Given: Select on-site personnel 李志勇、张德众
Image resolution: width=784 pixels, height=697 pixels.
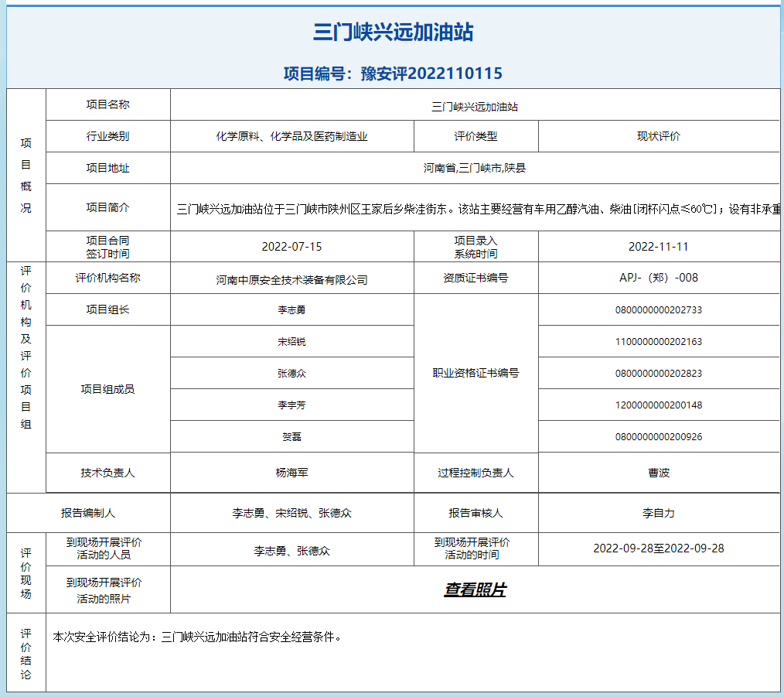Looking at the screenshot, I should coord(292,551).
